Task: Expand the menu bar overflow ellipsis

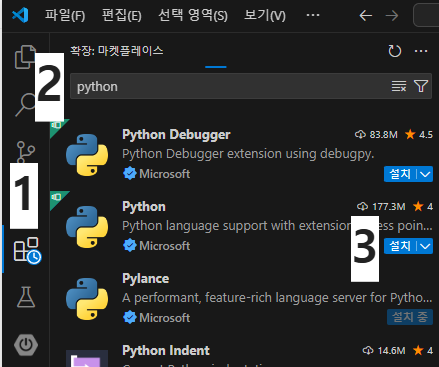Action: [x=313, y=15]
